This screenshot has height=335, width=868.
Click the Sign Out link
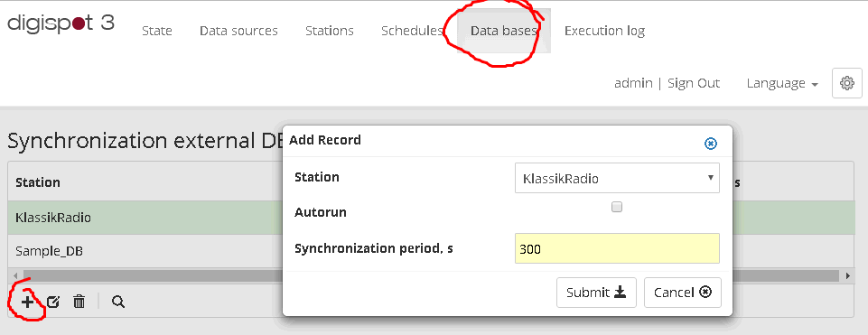point(694,84)
